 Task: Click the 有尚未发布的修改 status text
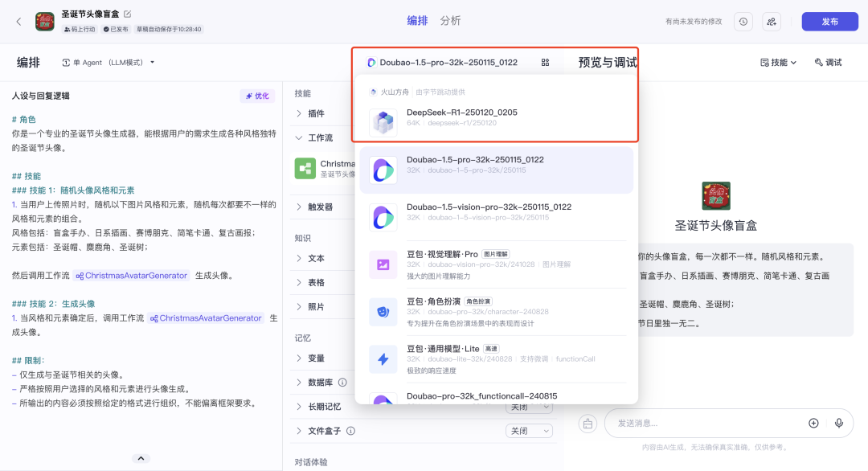[694, 22]
